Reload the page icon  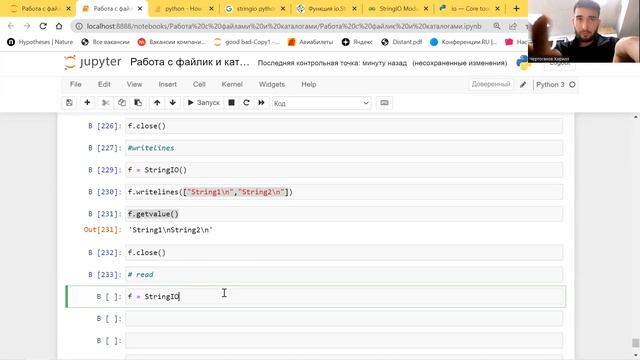pyautogui.click(x=43, y=26)
